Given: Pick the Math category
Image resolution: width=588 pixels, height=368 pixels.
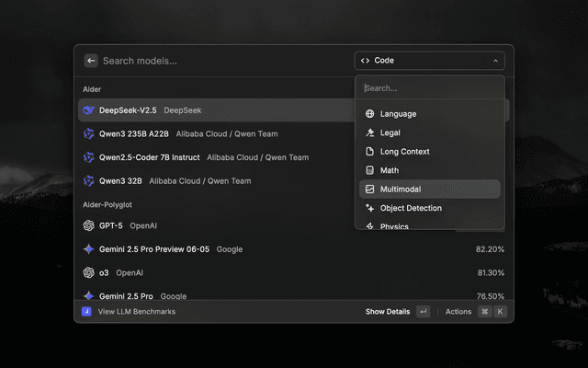Looking at the screenshot, I should tap(390, 170).
